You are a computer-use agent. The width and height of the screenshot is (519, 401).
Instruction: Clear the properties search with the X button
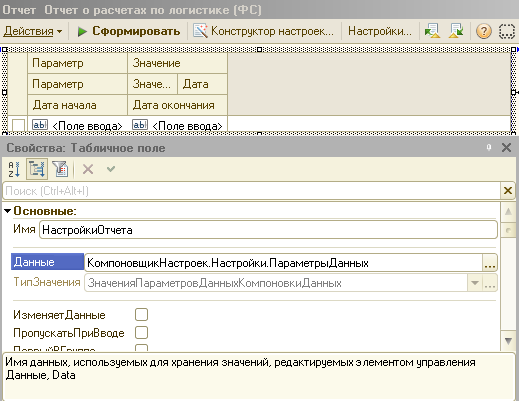pos(508,191)
